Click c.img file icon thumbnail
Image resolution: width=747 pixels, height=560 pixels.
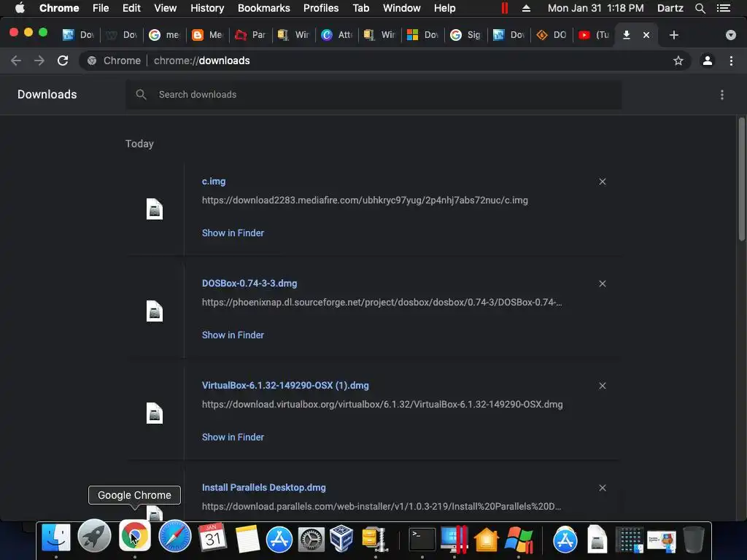pyautogui.click(x=155, y=209)
